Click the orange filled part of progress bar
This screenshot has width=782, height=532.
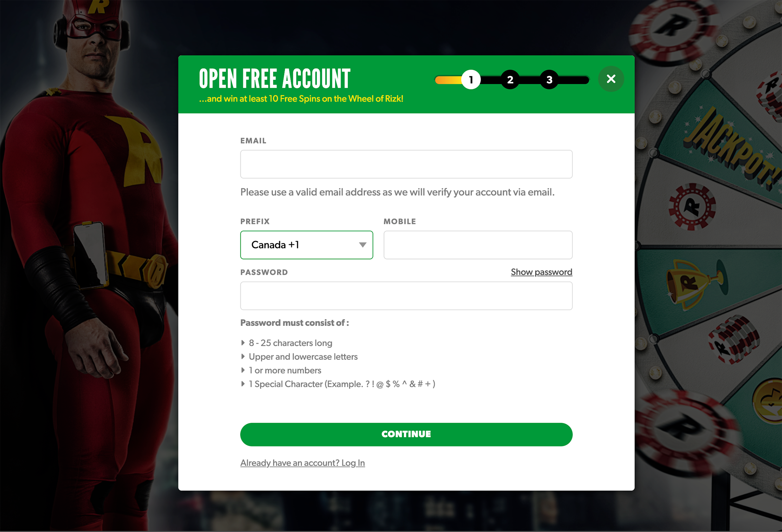click(448, 80)
